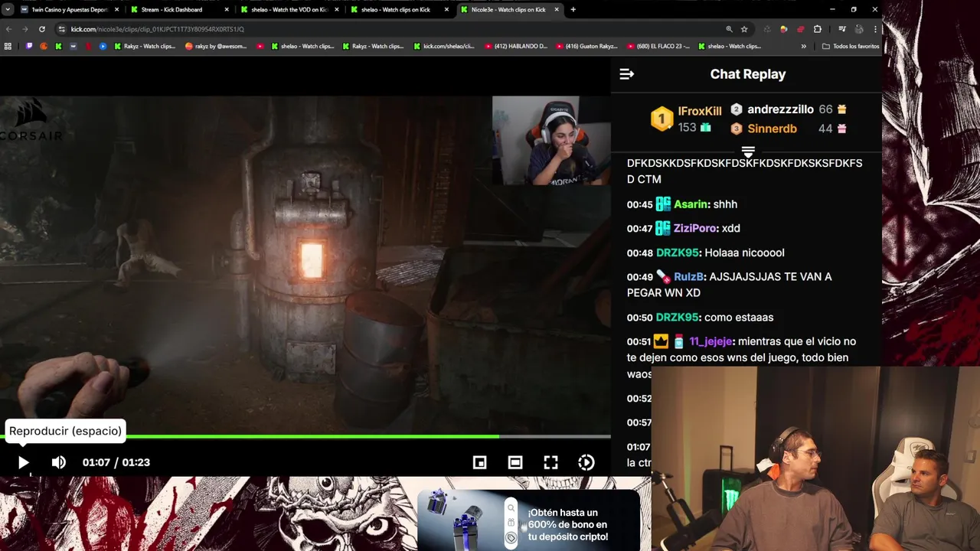Seek using the green video progress bar

pos(305,437)
